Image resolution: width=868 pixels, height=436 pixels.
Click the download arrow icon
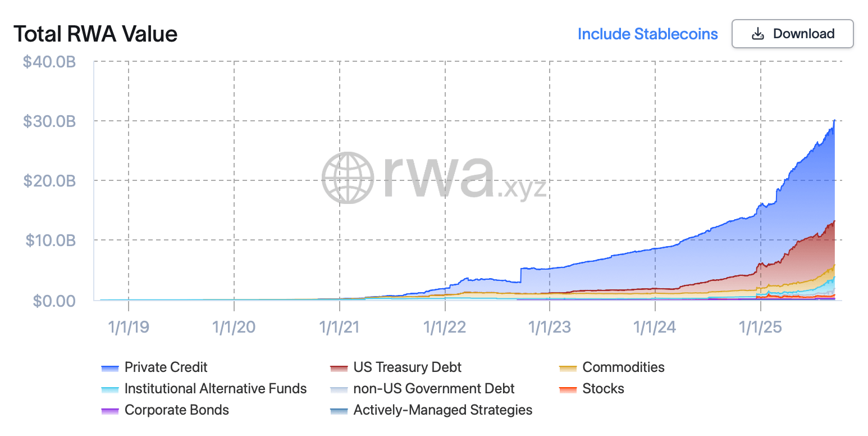coord(757,34)
